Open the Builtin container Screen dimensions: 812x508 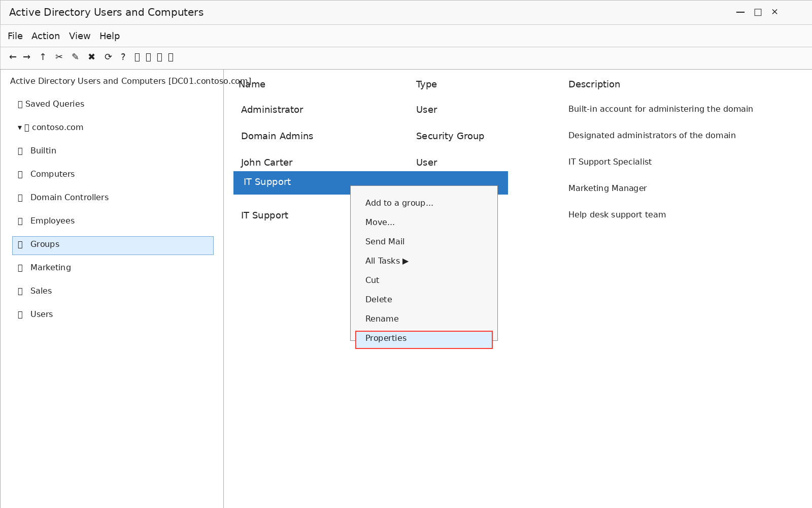click(43, 151)
